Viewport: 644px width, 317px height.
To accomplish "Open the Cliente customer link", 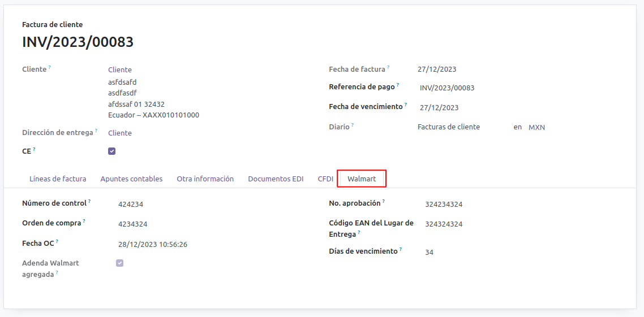I will (120, 70).
